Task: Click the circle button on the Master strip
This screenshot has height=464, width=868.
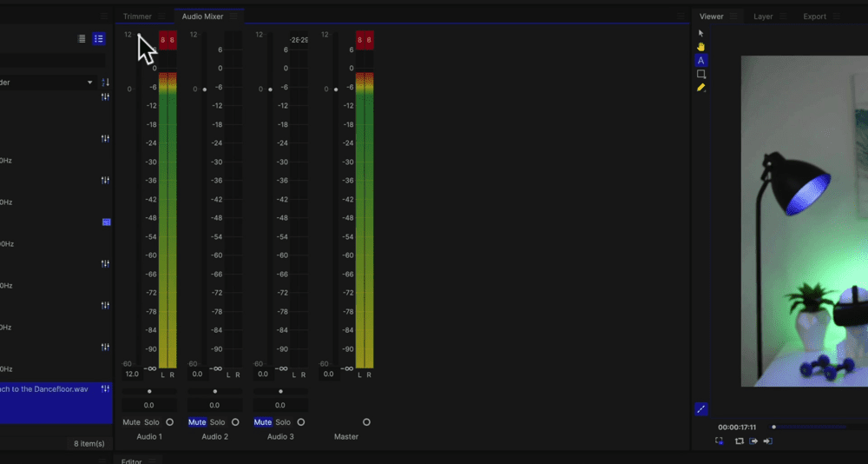Action: pos(366,422)
